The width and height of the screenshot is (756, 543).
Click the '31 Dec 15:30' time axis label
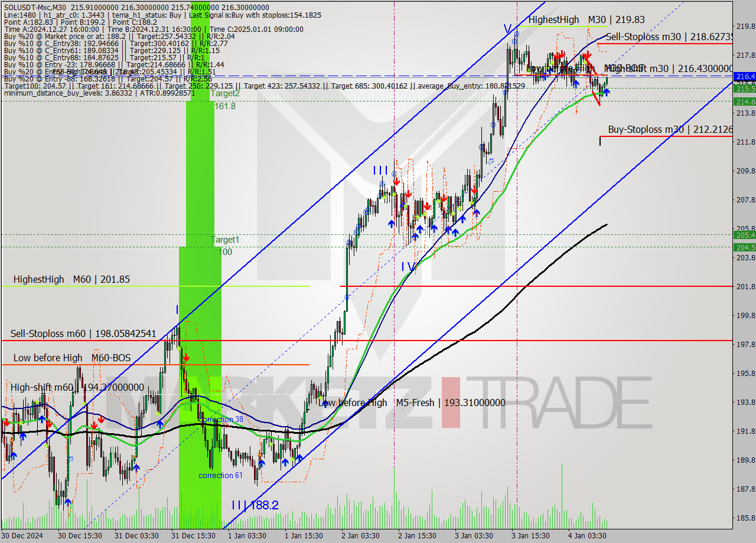(193, 536)
